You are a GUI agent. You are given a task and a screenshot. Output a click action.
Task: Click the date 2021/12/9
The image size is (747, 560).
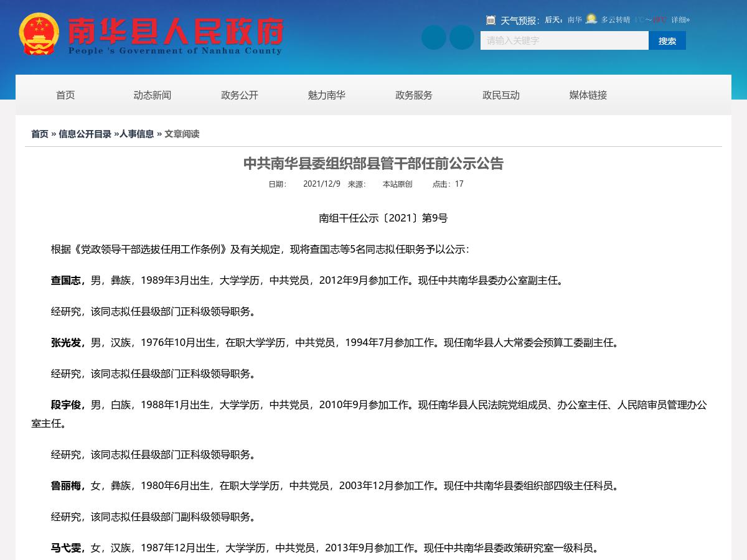pyautogui.click(x=322, y=184)
